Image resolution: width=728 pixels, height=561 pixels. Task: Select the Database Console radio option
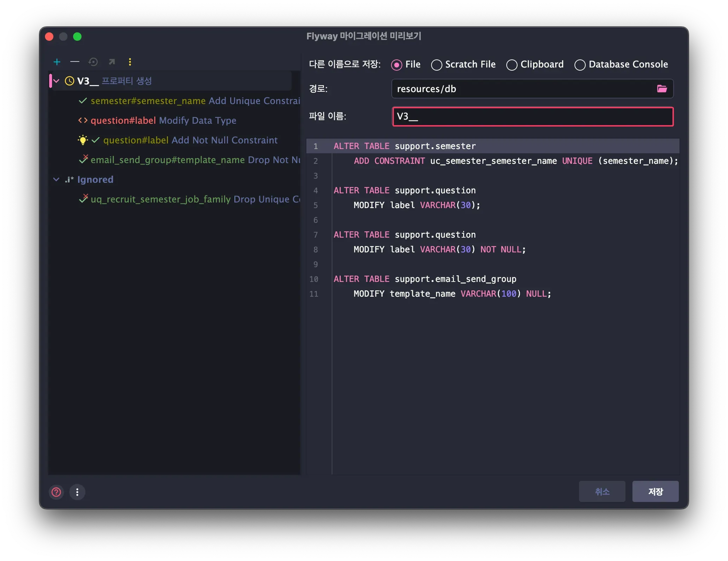pos(580,65)
